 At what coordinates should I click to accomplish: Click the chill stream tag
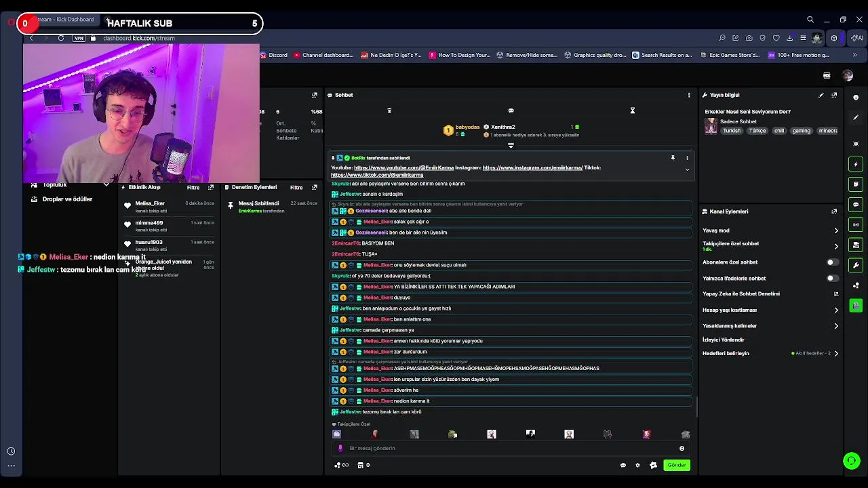[778, 131]
